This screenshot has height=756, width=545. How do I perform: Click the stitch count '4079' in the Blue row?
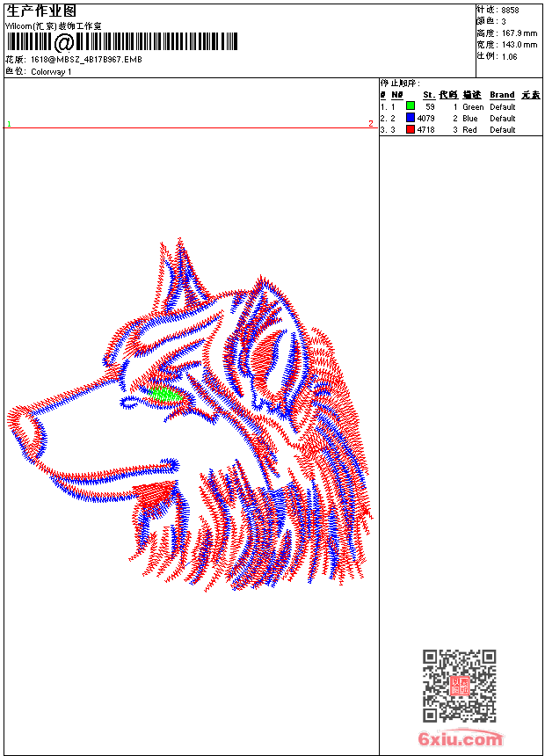(x=425, y=118)
